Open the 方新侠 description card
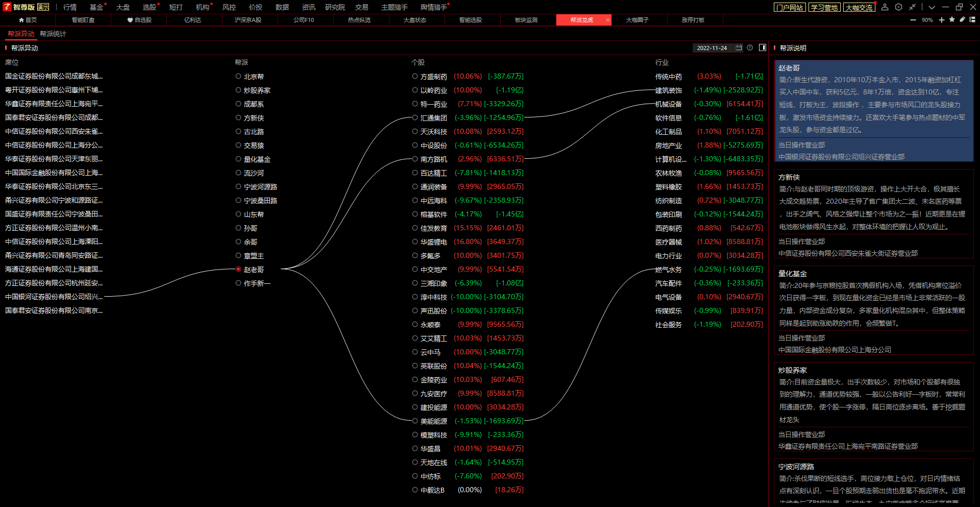 (874, 214)
